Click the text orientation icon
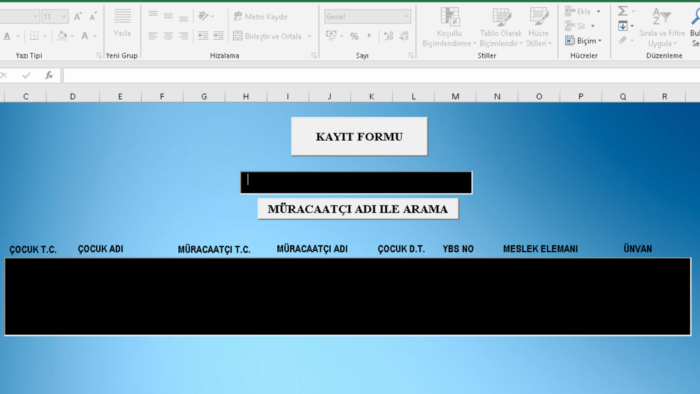This screenshot has width=700, height=394. click(x=204, y=16)
